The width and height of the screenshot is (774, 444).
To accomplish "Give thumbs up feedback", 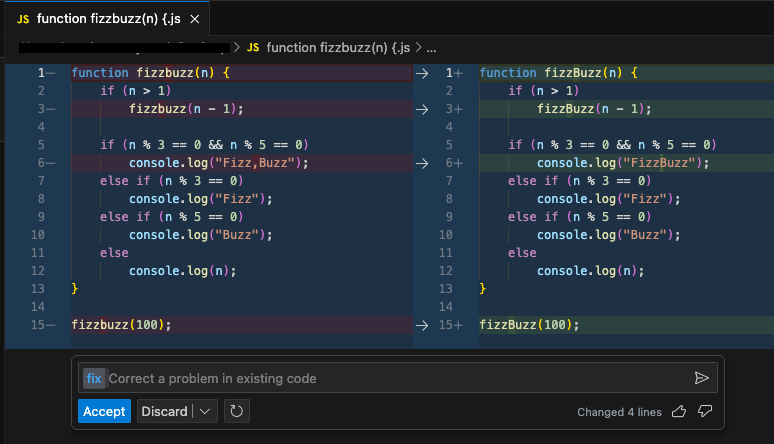I will [679, 411].
